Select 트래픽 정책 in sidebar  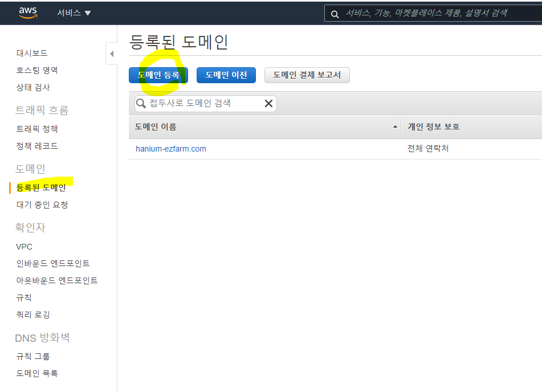37,129
